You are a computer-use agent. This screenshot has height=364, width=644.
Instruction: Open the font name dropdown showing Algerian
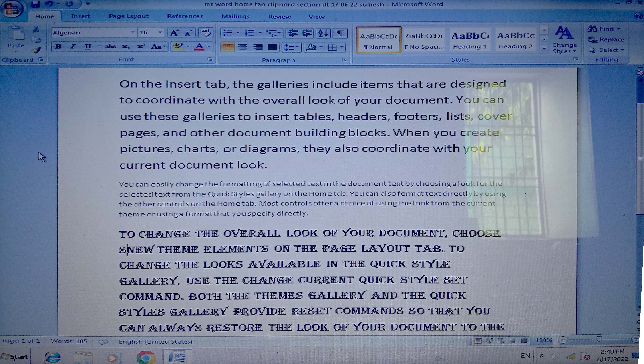[133, 32]
